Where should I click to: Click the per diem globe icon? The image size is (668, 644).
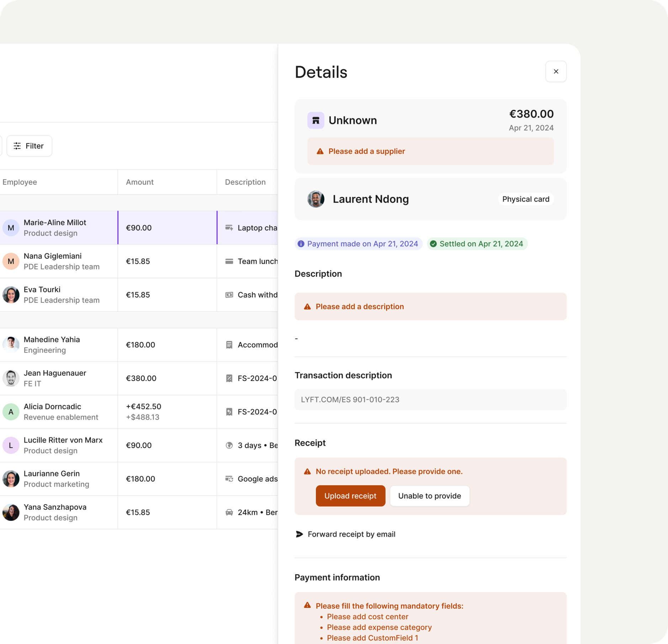pyautogui.click(x=229, y=445)
